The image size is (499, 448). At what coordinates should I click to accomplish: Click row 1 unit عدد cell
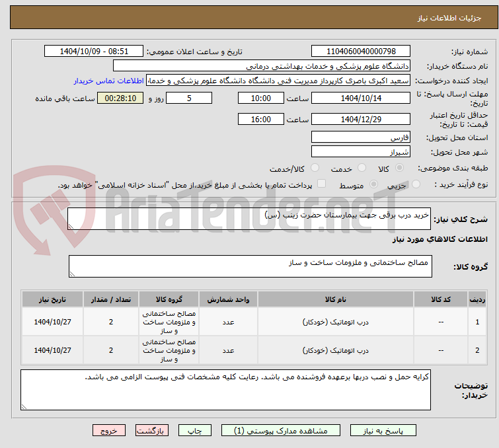point(228,322)
